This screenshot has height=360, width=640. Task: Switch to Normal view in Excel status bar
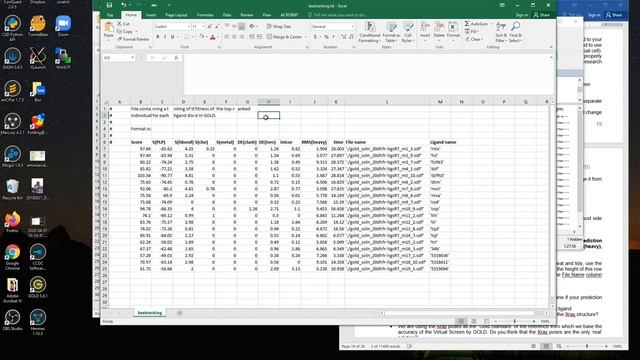click(461, 322)
